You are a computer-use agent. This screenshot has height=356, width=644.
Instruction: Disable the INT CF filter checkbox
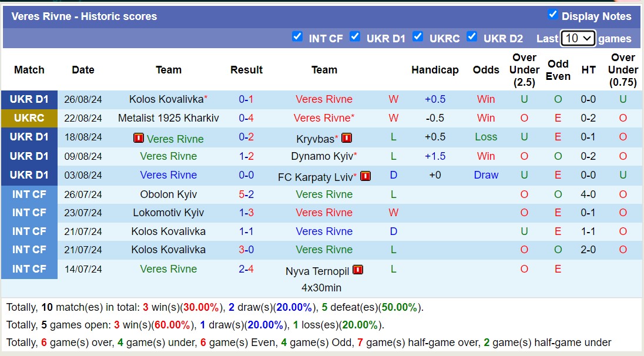[x=297, y=36]
